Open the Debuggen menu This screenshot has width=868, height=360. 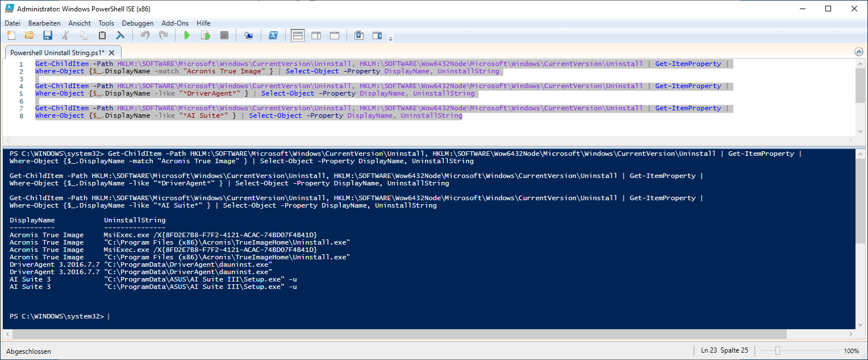[x=137, y=23]
